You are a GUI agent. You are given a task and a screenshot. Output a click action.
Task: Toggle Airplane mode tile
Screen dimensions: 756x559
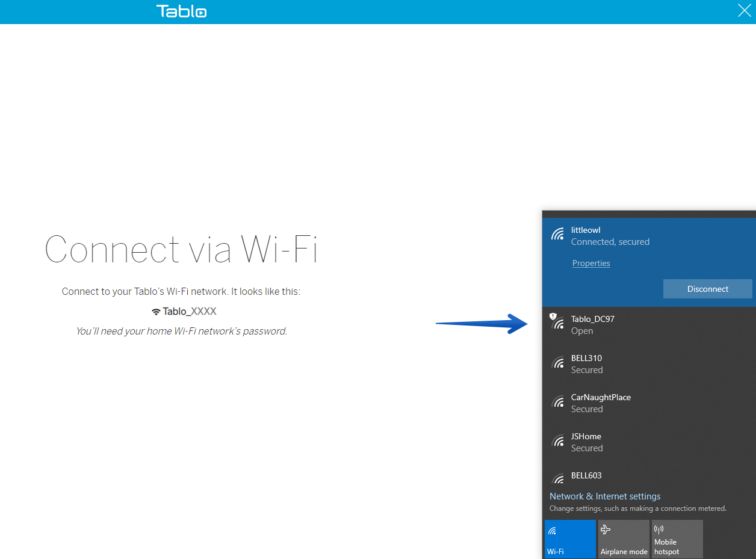click(624, 539)
